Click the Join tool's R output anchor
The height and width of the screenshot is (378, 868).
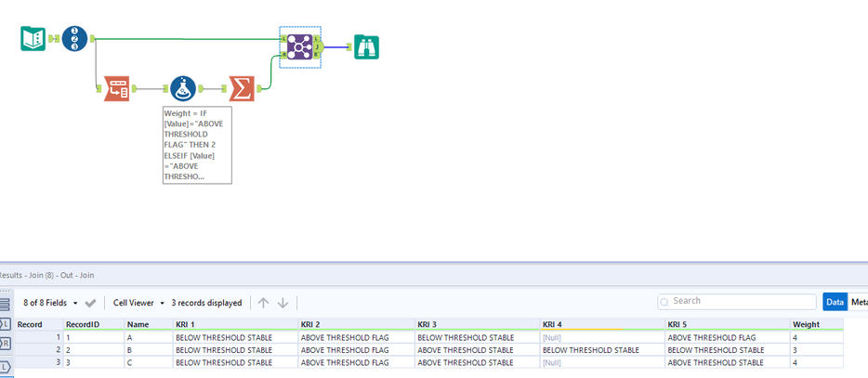coord(316,56)
